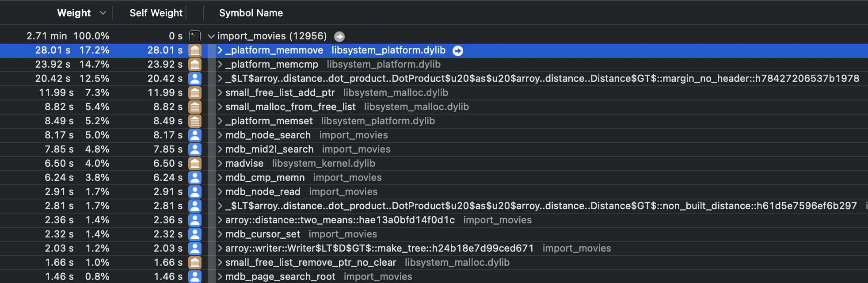Sort by the Self Weight column header
868x283 pixels.
coord(156,13)
